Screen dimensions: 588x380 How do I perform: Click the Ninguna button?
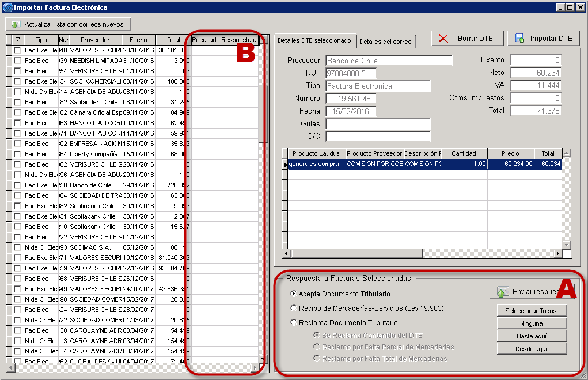532,323
